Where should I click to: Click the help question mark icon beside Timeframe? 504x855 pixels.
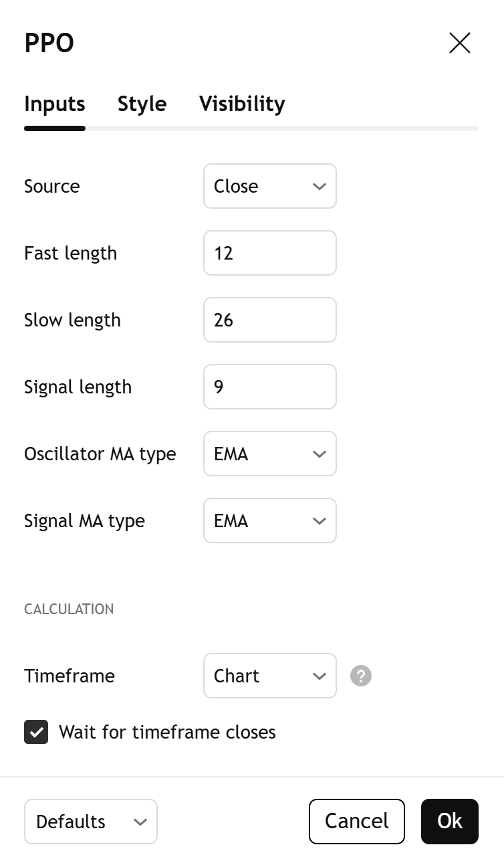[x=361, y=676]
